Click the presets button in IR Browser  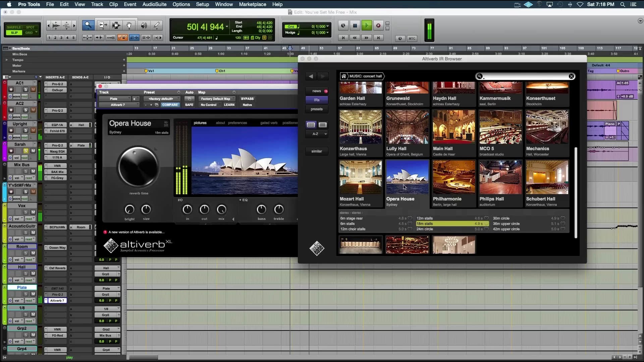tap(317, 109)
